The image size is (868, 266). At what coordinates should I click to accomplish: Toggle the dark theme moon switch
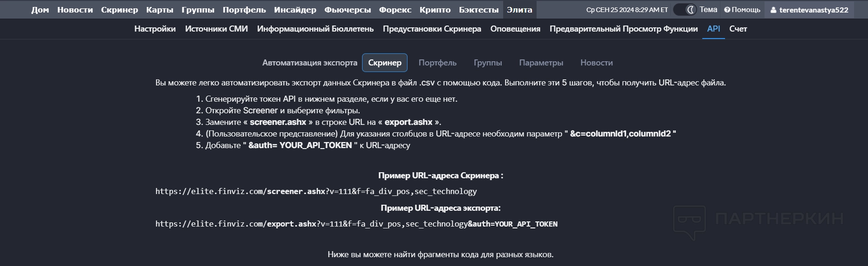pyautogui.click(x=685, y=9)
